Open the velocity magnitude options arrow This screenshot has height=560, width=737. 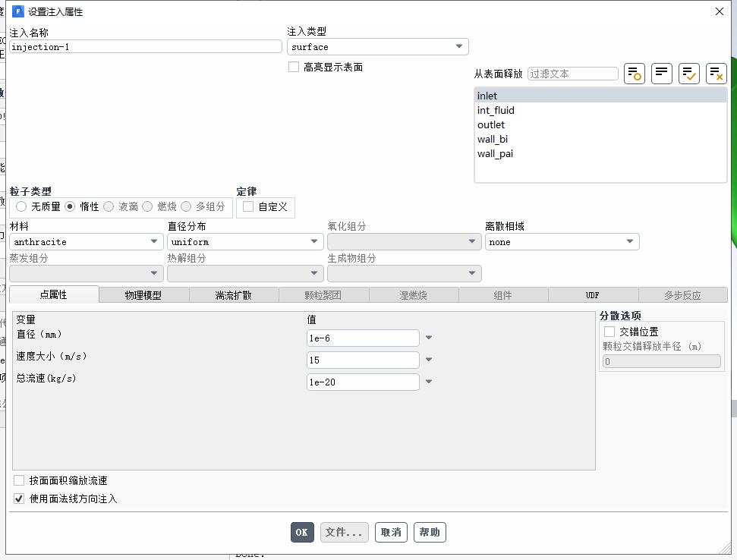429,360
